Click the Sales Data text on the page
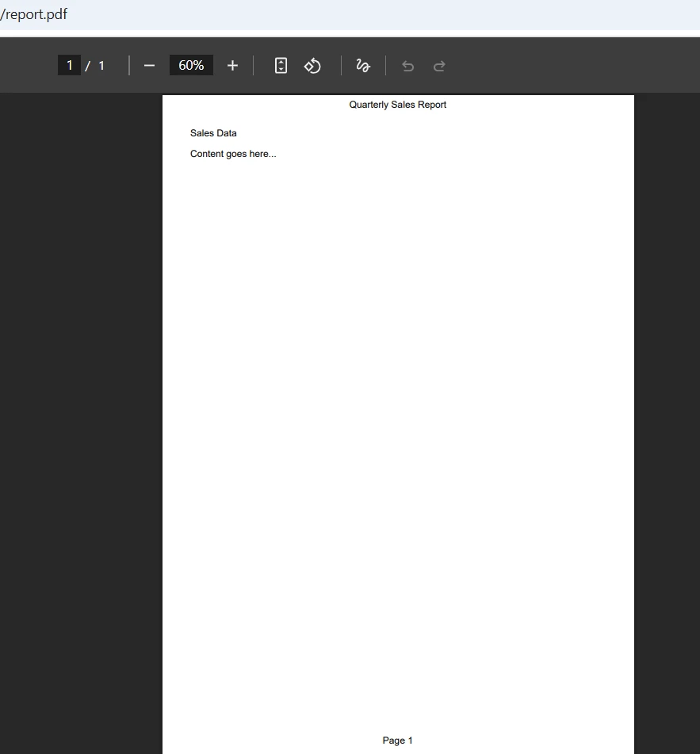 tap(212, 132)
